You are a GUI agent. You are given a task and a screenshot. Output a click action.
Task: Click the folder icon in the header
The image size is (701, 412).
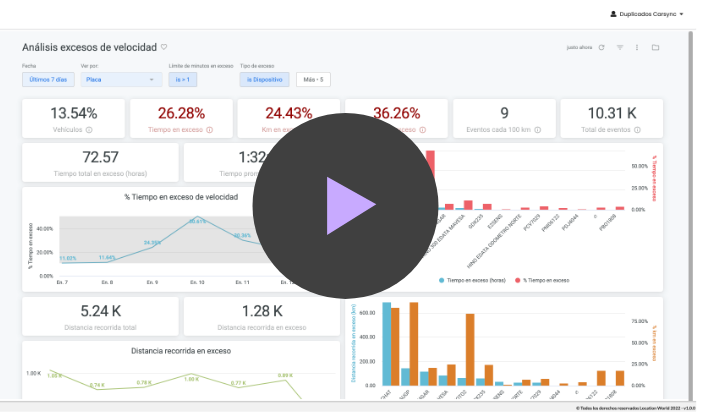coord(655,47)
